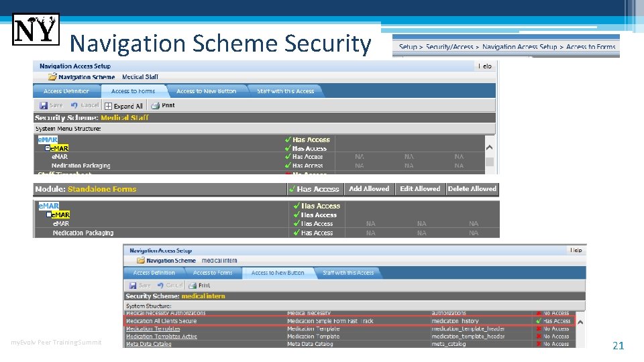Viewport: 644px width, 362px height.
Task: Open the Meta Data Catalog link
Action: (148, 344)
